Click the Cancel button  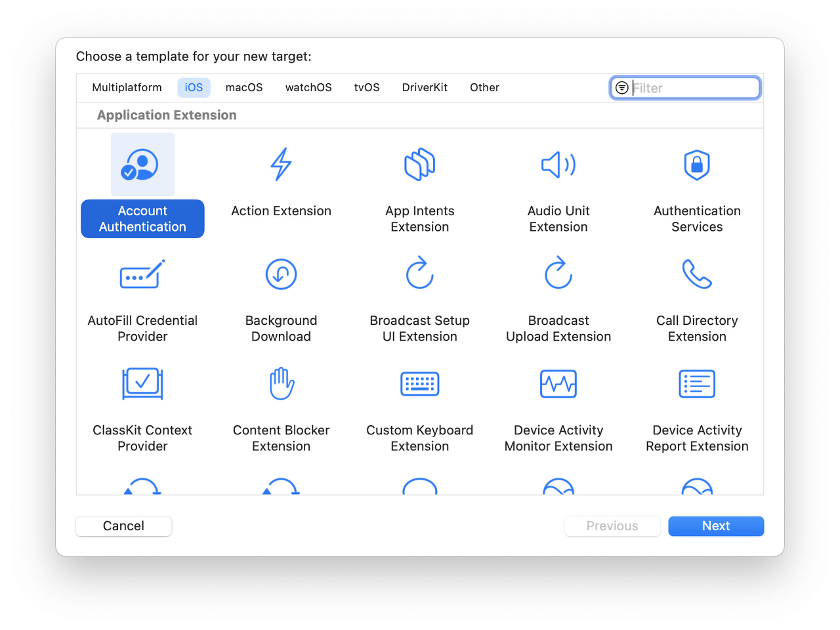click(123, 526)
